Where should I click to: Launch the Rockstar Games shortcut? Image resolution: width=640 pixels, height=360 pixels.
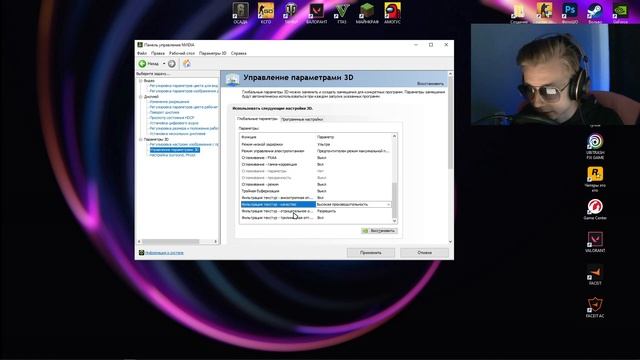(x=595, y=179)
